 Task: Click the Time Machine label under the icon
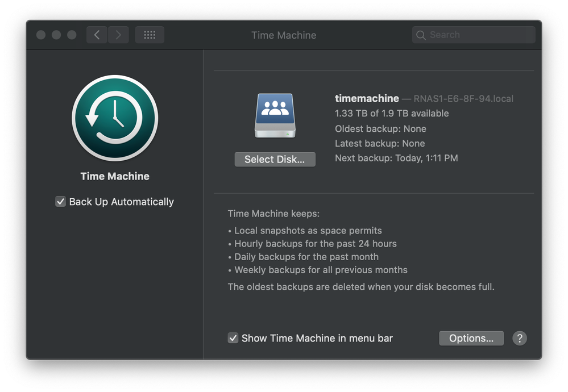tap(115, 176)
